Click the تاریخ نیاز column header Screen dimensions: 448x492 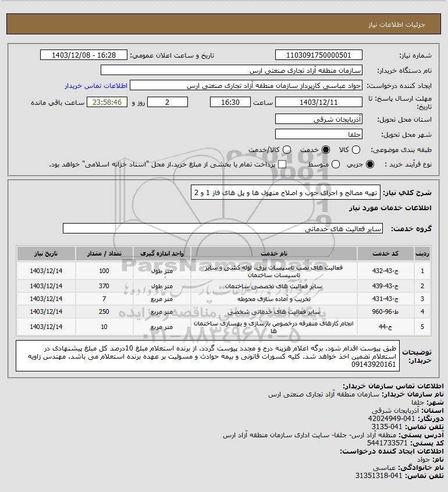[46, 253]
